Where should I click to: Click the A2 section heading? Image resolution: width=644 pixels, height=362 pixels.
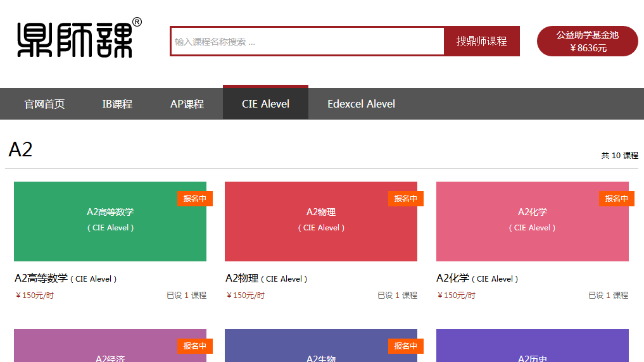point(20,149)
